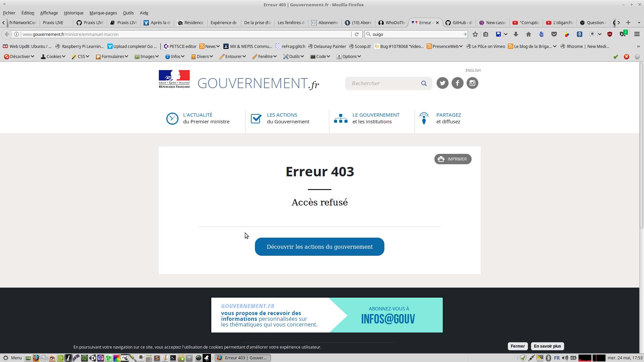Click the Twitter icon in the site header

tap(442, 83)
